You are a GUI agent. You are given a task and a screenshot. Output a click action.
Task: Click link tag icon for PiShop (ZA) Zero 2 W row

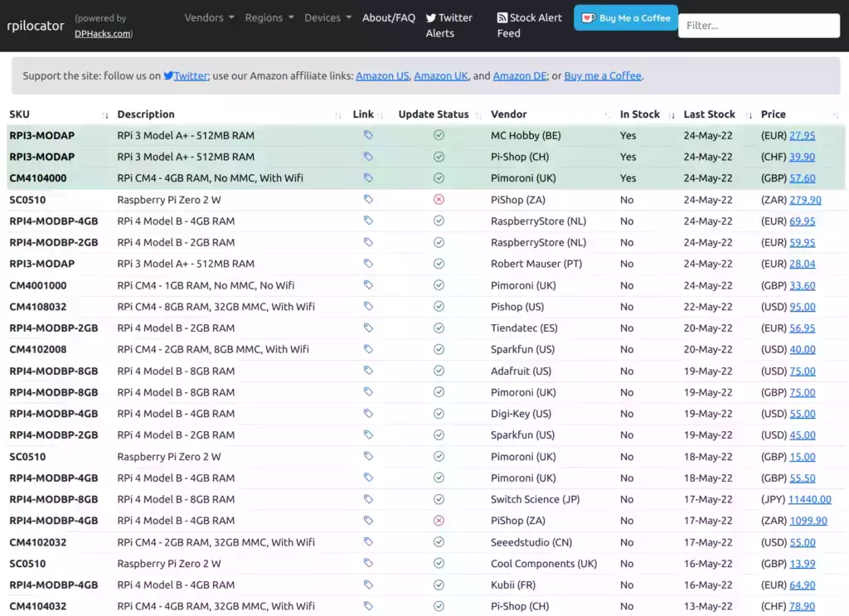click(368, 199)
